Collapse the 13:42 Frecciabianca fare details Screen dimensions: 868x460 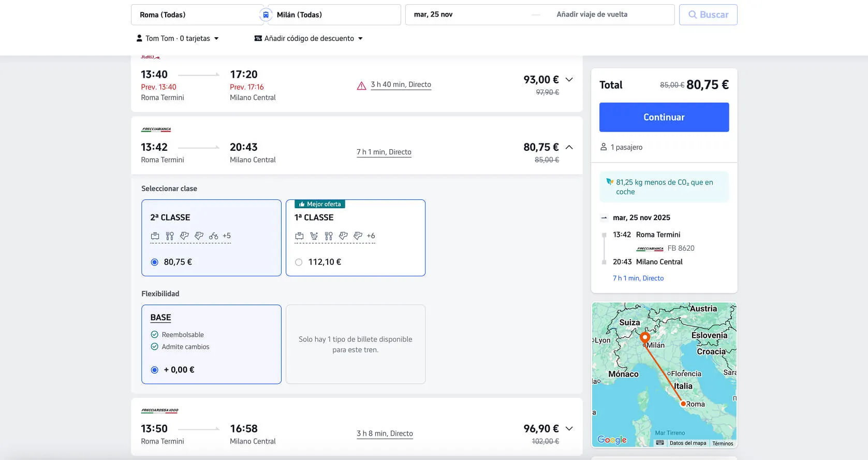click(569, 147)
